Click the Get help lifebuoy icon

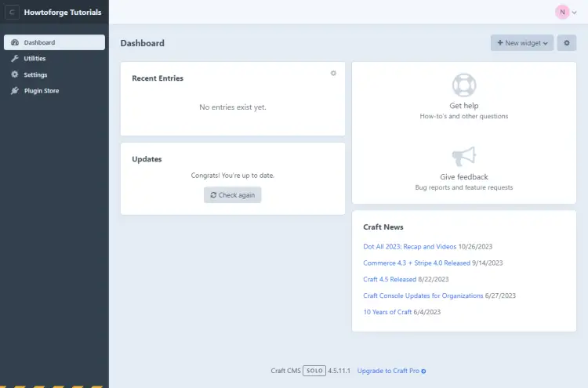(464, 85)
